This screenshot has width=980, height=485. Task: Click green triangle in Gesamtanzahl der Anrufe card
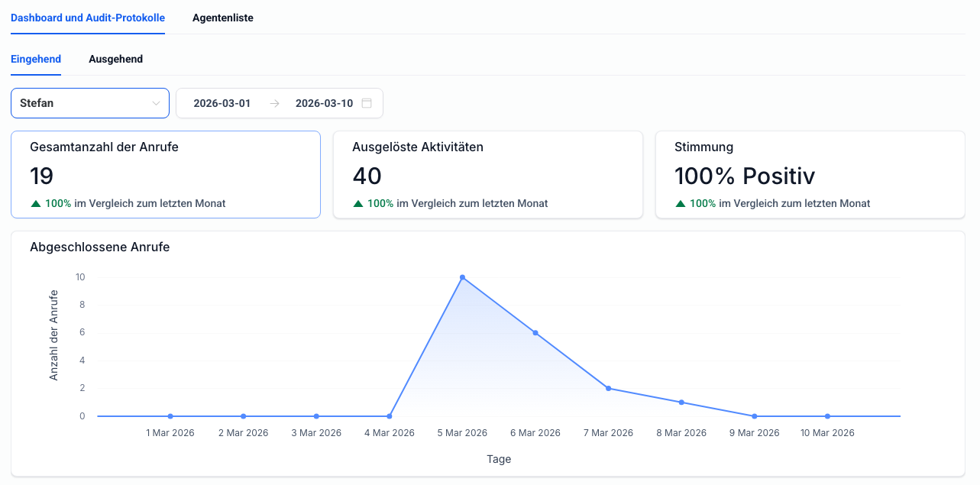tap(35, 204)
